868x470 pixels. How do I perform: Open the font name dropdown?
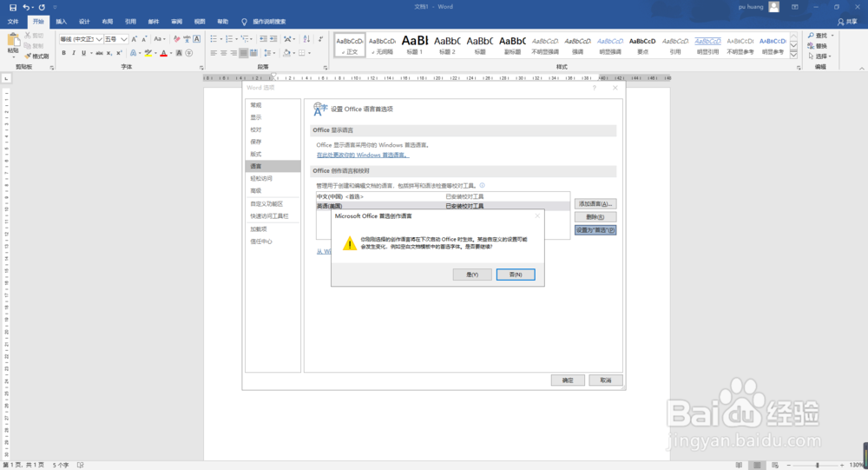point(99,39)
